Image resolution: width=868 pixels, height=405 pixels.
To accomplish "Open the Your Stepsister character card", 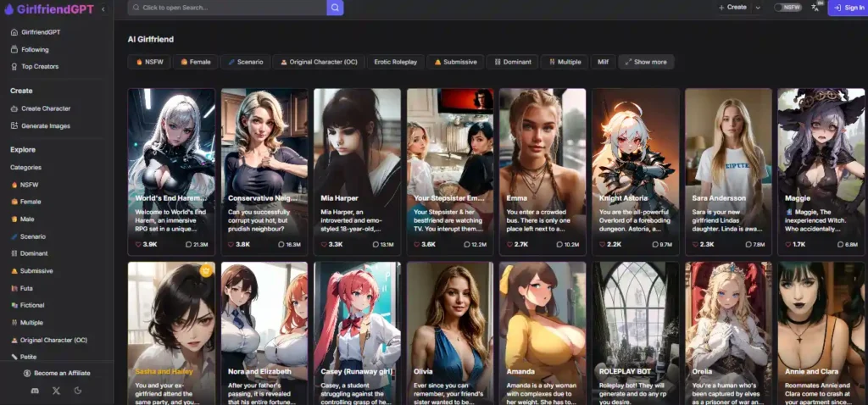I will tap(450, 171).
